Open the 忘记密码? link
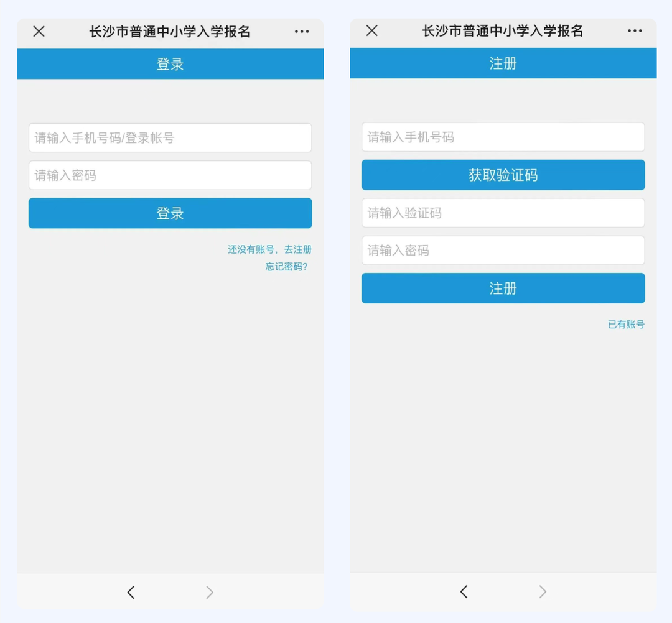672x623 pixels. [x=286, y=267]
